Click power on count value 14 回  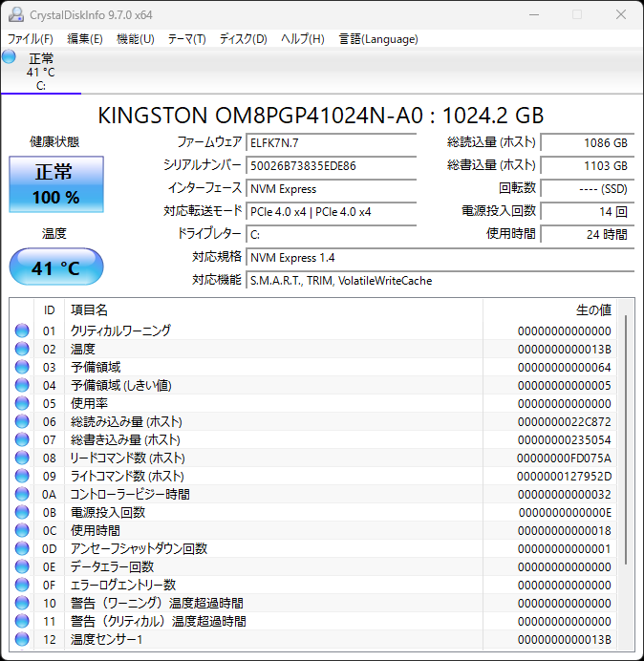coord(587,212)
